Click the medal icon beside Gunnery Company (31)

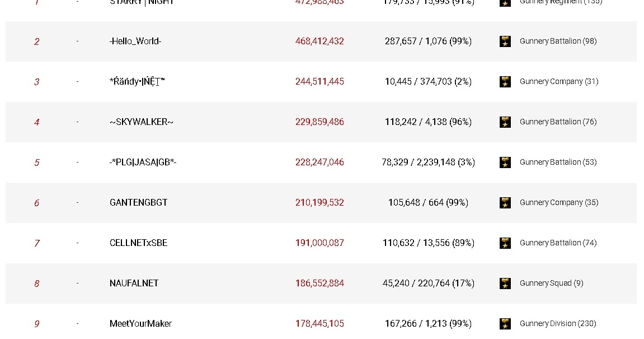click(505, 82)
